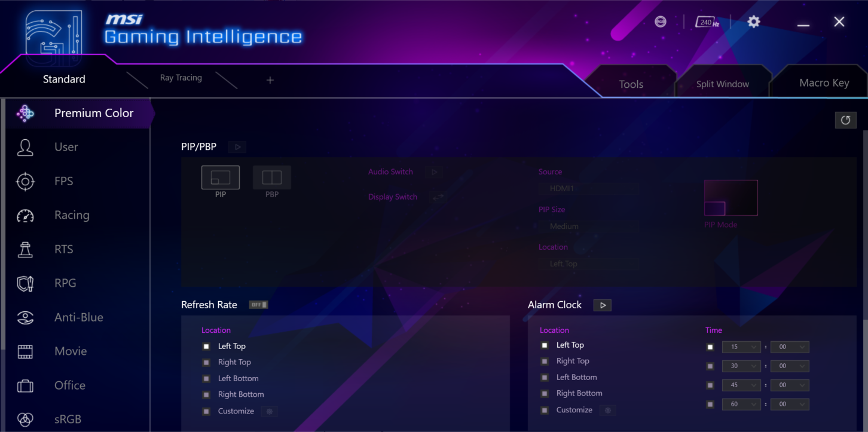Start the Alarm Clock with its play icon
The height and width of the screenshot is (432, 868).
603,305
